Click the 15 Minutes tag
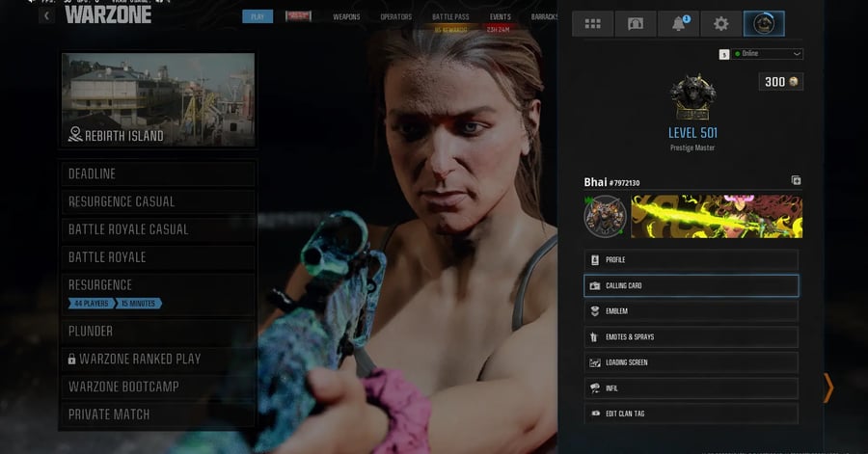 click(138, 304)
